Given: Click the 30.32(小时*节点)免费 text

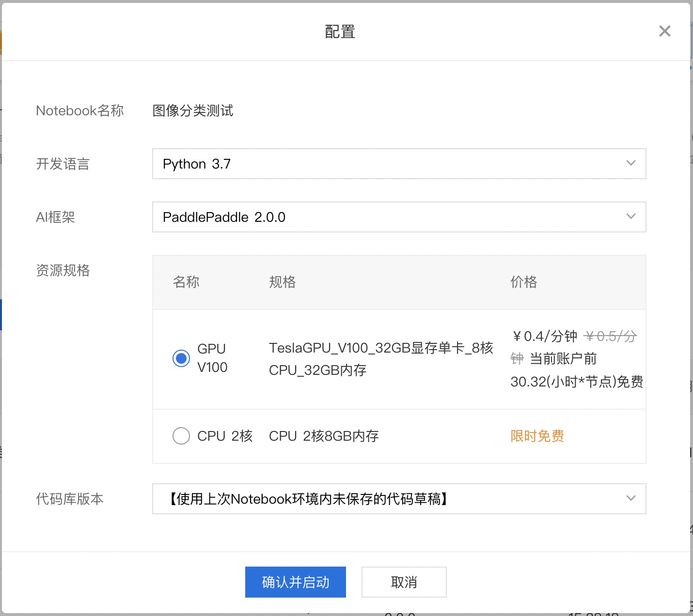Looking at the screenshot, I should tap(577, 382).
